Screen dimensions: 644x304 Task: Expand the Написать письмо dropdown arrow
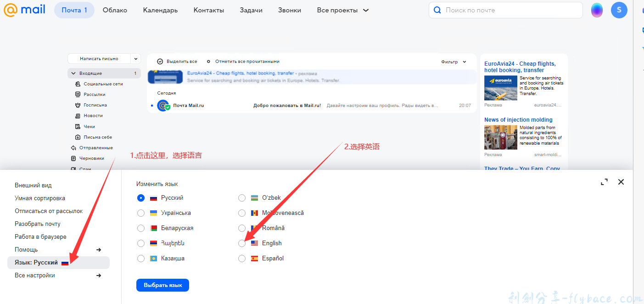[x=136, y=59]
